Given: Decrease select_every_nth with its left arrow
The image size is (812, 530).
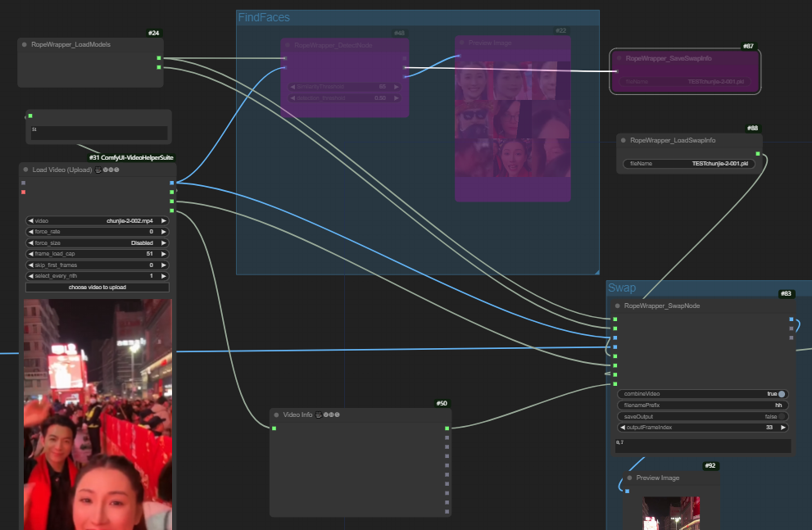Looking at the screenshot, I should pos(30,276).
